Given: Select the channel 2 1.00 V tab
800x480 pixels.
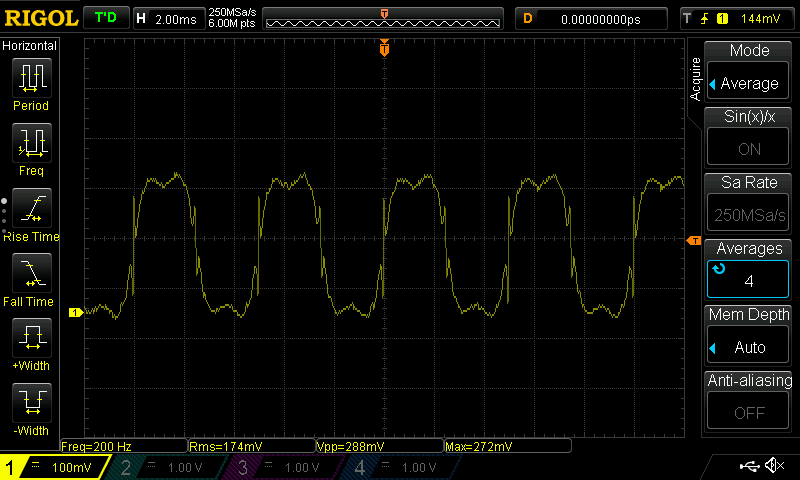Looking at the screenshot, I should (168, 467).
